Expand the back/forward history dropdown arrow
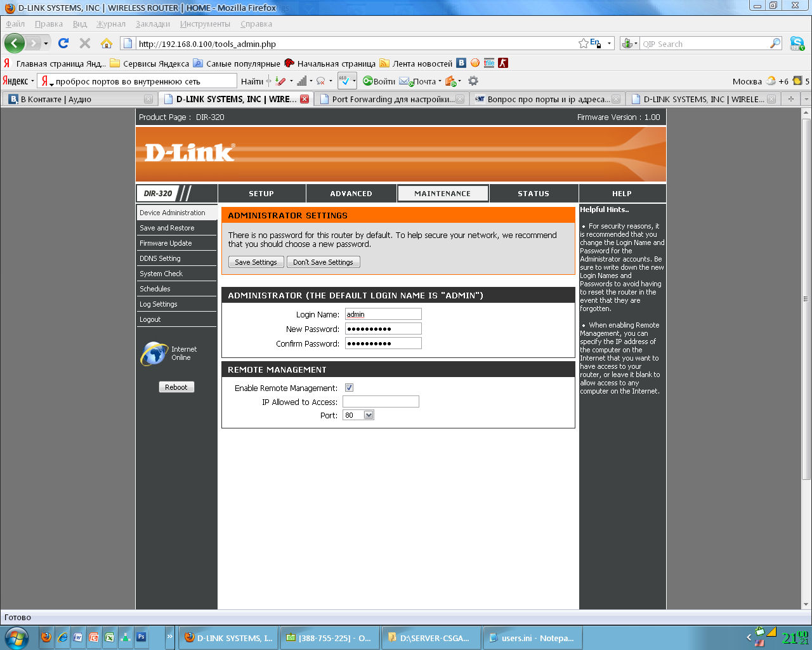Screen dimensions: 812x650 46,43
